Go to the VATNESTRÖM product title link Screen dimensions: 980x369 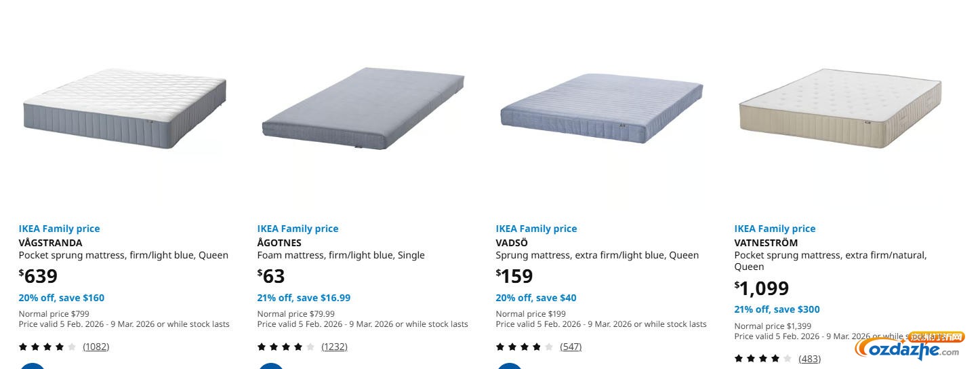coord(766,243)
